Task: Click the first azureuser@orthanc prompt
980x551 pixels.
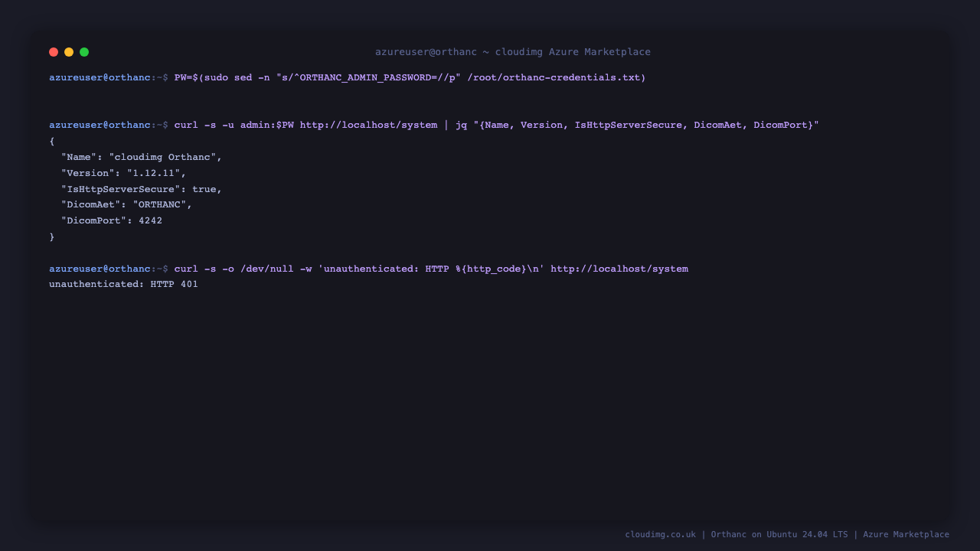Action: pyautogui.click(x=109, y=78)
